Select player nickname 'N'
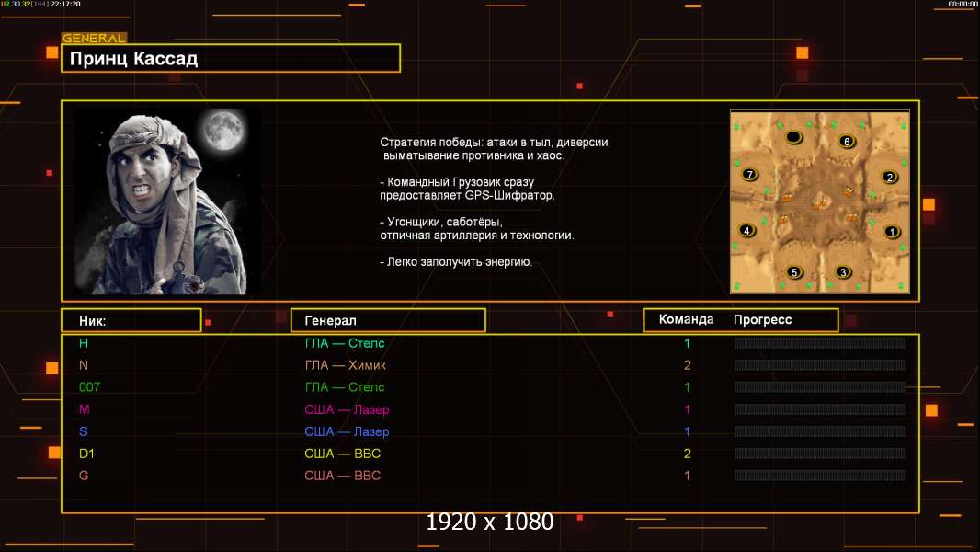 coord(84,365)
